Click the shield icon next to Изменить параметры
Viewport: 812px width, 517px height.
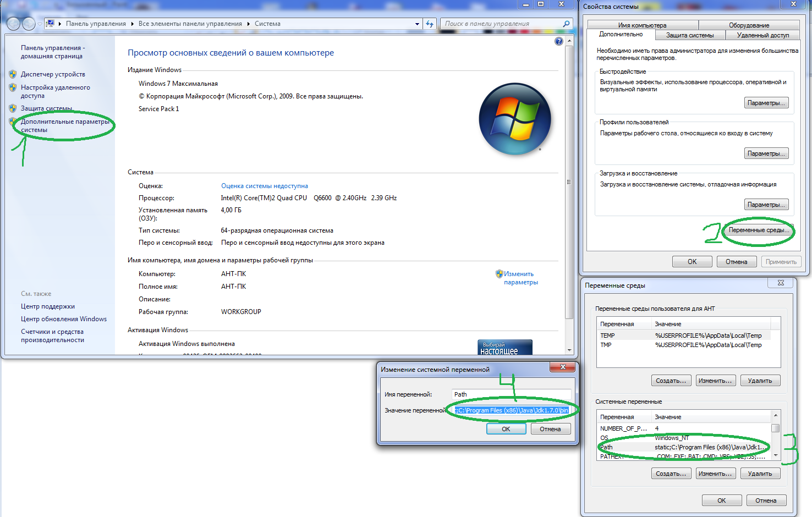pos(499,273)
